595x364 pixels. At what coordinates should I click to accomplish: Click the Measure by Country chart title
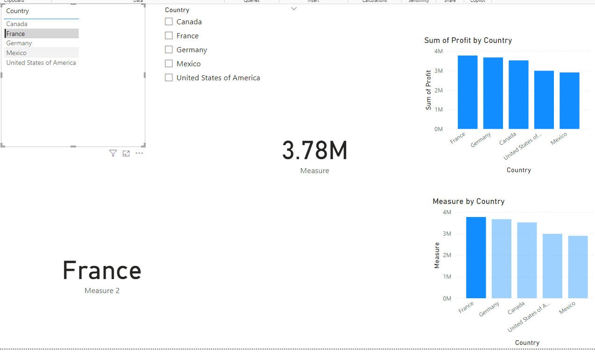(468, 201)
